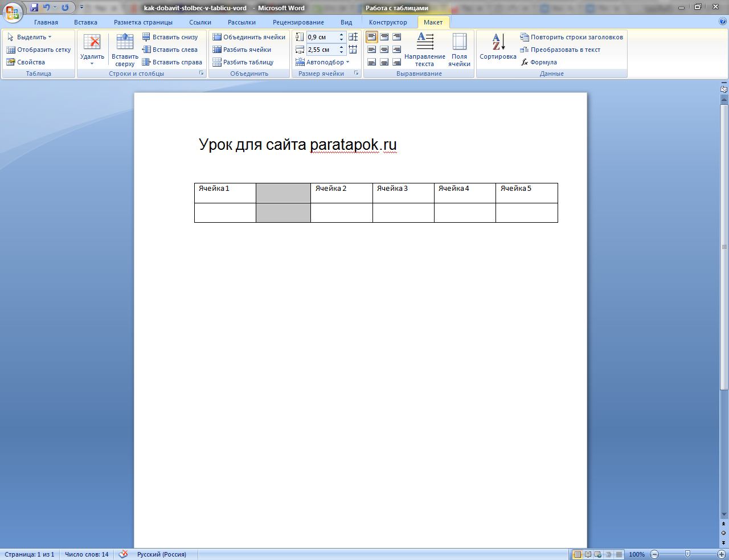Screen dimensions: 729x560
Task: Open Поля ячейки margins settings
Action: click(x=459, y=50)
